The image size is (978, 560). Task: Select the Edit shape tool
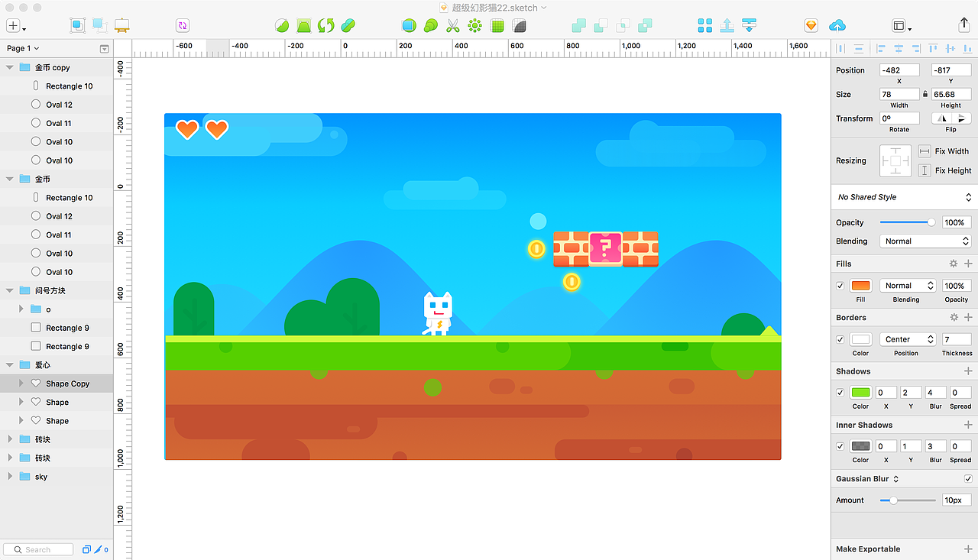[x=282, y=26]
